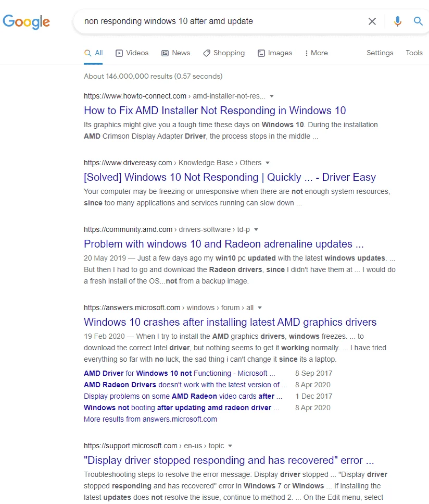Click the Google logo

coord(27,22)
